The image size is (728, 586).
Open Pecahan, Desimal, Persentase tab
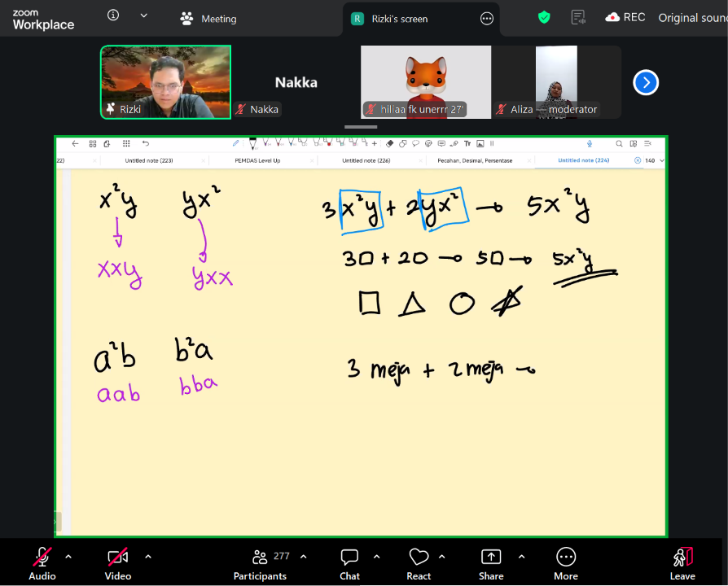coord(475,160)
